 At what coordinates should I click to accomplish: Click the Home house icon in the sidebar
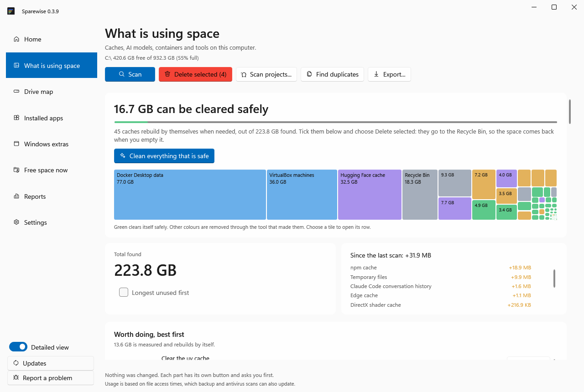16,39
